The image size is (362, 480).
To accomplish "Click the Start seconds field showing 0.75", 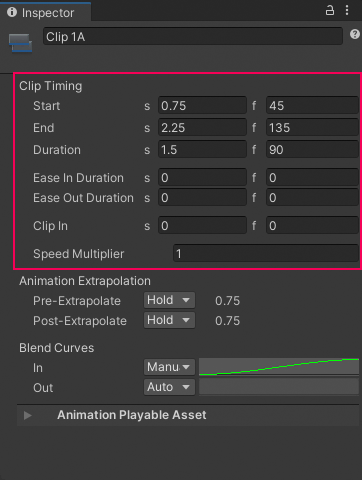I will click(202, 106).
